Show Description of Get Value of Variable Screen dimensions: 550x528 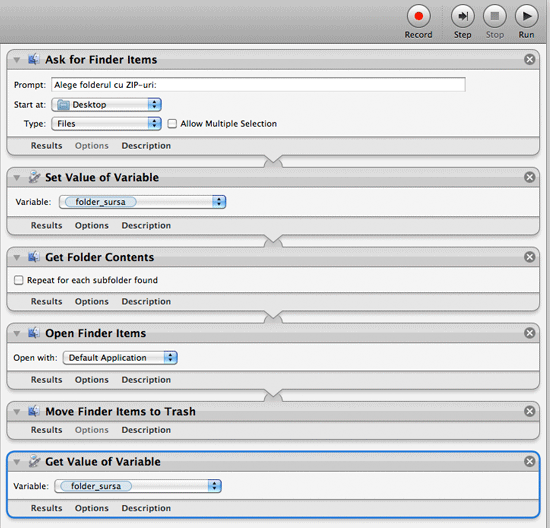146,508
